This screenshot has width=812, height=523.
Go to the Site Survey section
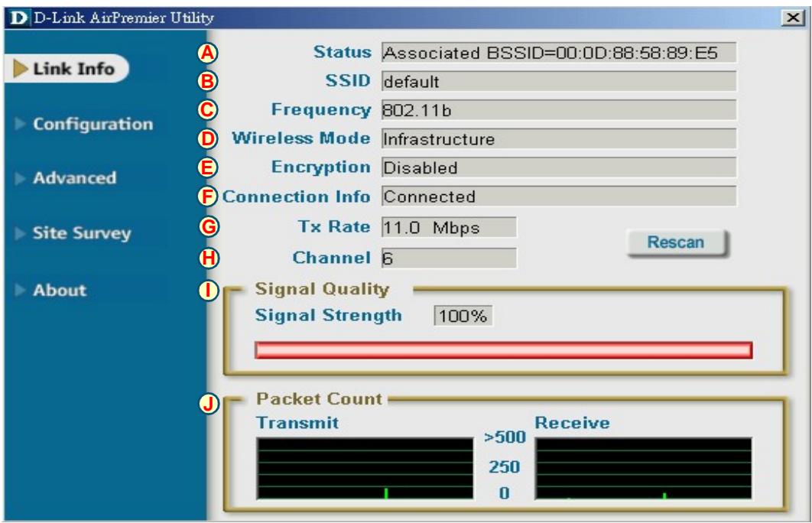pyautogui.click(x=82, y=233)
